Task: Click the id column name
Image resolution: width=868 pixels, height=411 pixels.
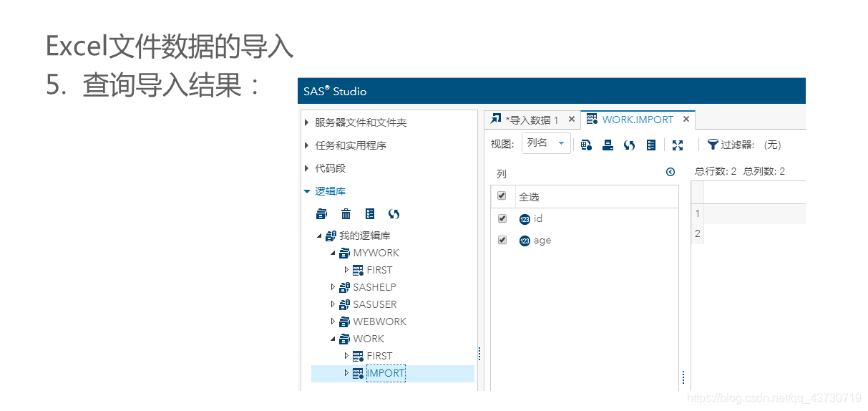Action: (538, 218)
